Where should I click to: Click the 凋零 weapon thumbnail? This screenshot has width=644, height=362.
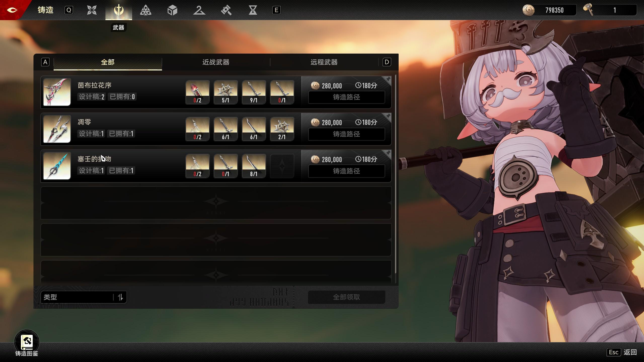point(57,129)
